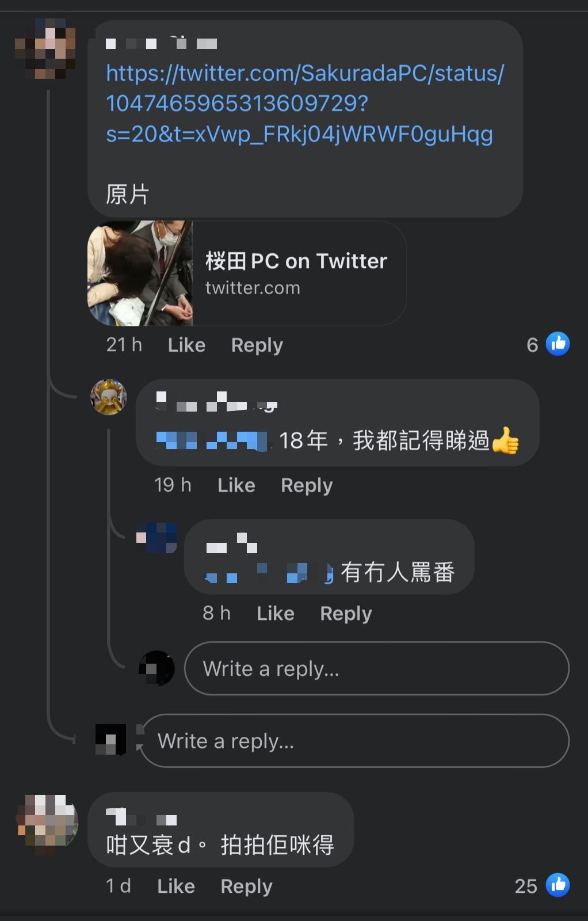588x921 pixels.
Task: Open the Twitter link preview thumbnail image
Action: tap(140, 273)
